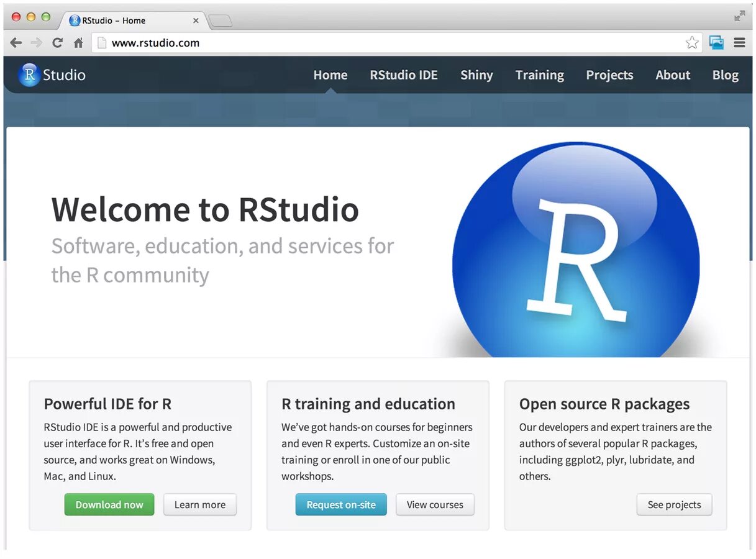Click the Software, education, and services tagline

222,260
